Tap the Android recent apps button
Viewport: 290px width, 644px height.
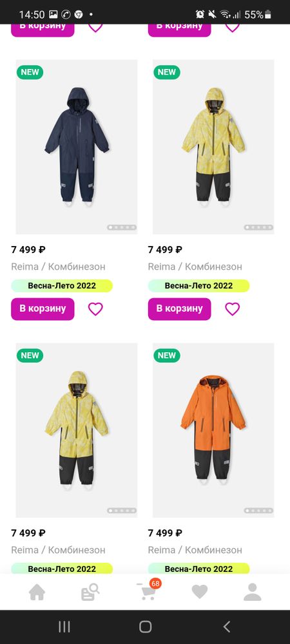[x=64, y=627]
